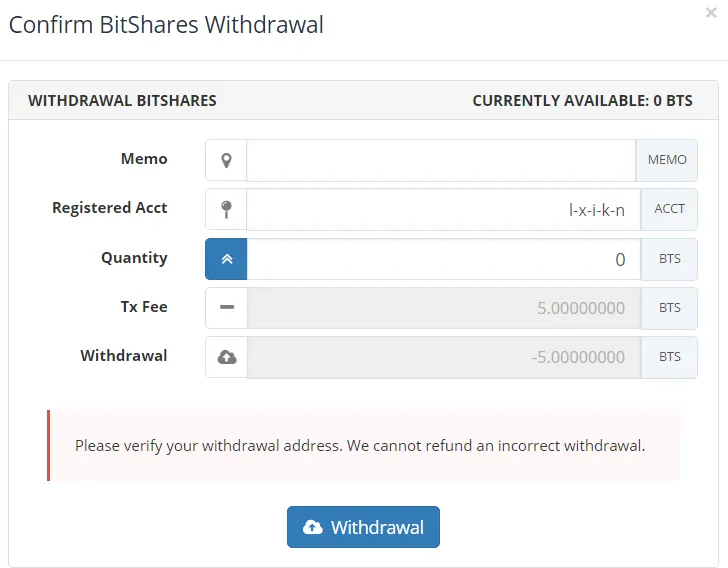Click the cloud upload icon in Withdrawal row

tap(227, 357)
